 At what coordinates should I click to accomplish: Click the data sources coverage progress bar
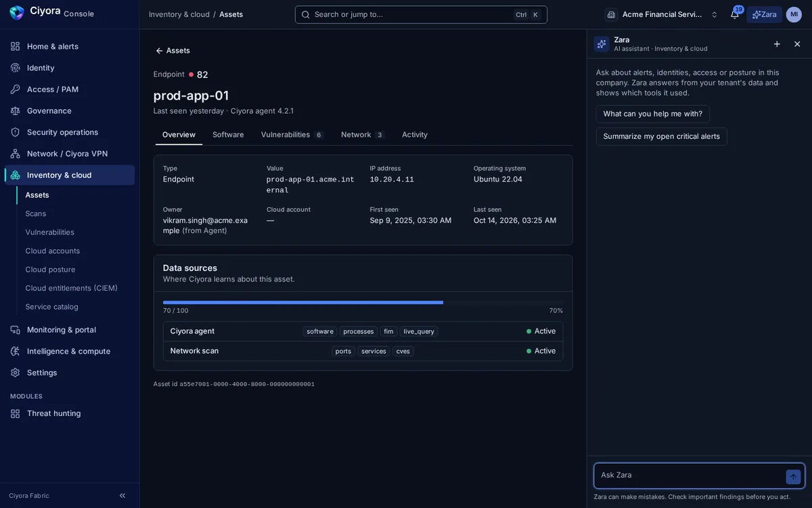click(x=363, y=303)
